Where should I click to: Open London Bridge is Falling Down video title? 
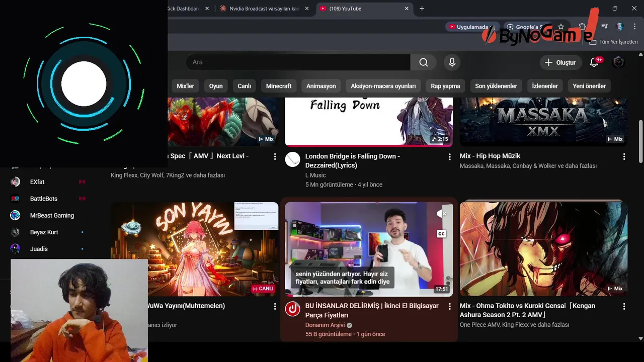click(x=353, y=161)
